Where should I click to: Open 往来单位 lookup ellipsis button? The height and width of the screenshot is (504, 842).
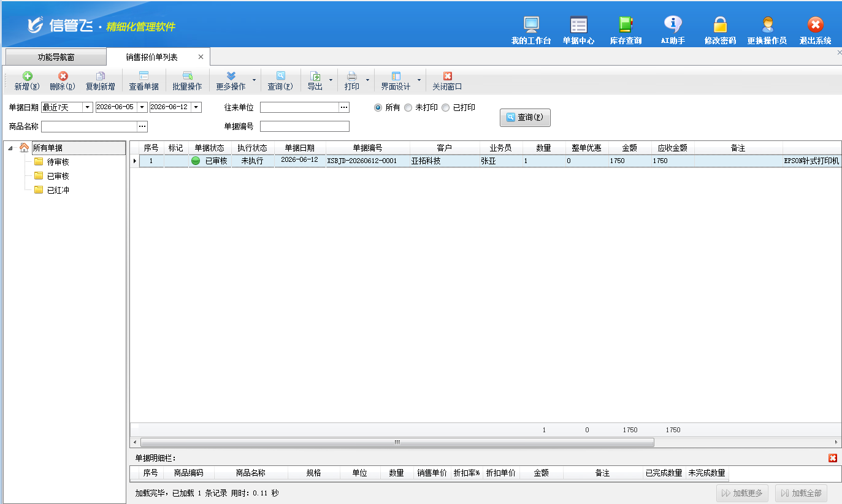344,107
